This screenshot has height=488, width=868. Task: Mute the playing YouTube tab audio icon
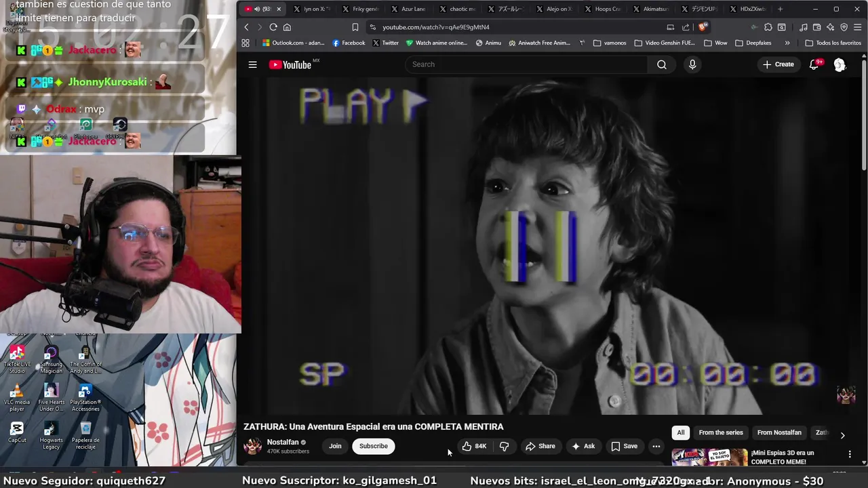click(257, 9)
